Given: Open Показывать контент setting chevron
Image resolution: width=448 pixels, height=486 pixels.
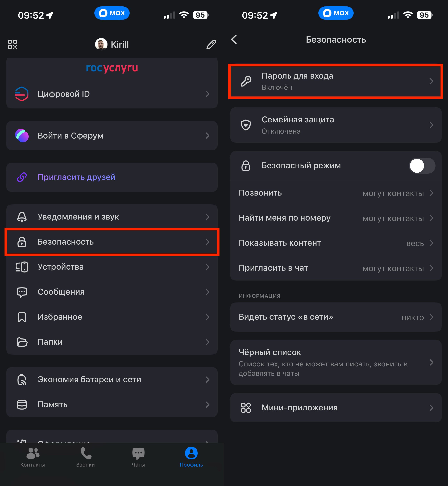Looking at the screenshot, I should (431, 243).
